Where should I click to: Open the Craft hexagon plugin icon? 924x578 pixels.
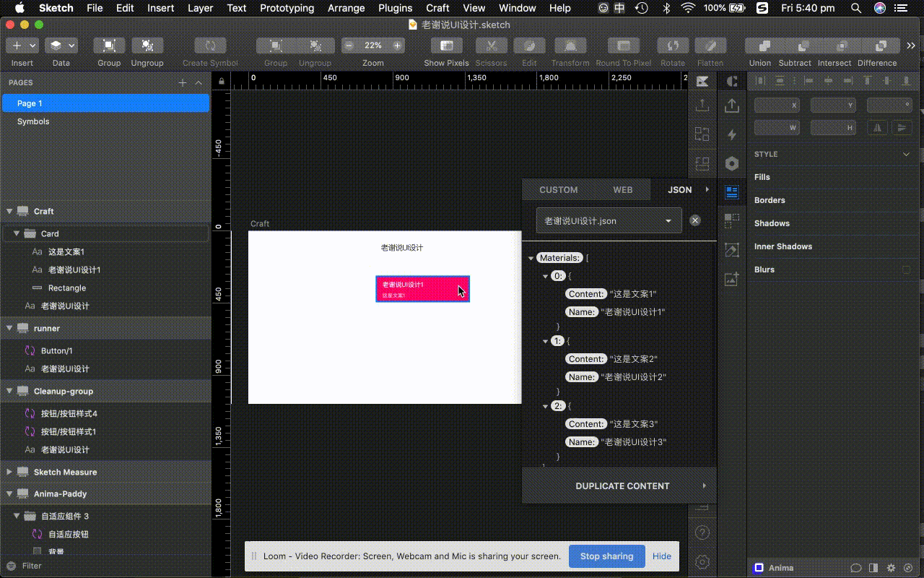coord(732,163)
